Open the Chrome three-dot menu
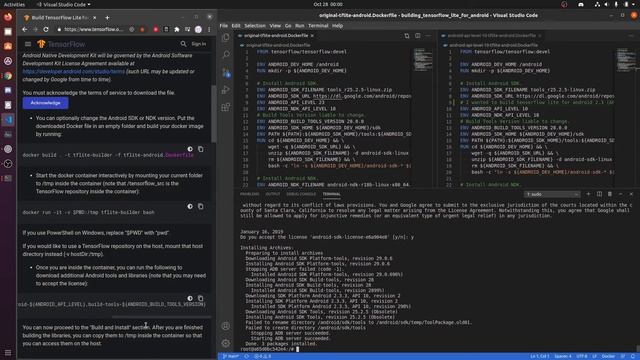 tap(209, 29)
